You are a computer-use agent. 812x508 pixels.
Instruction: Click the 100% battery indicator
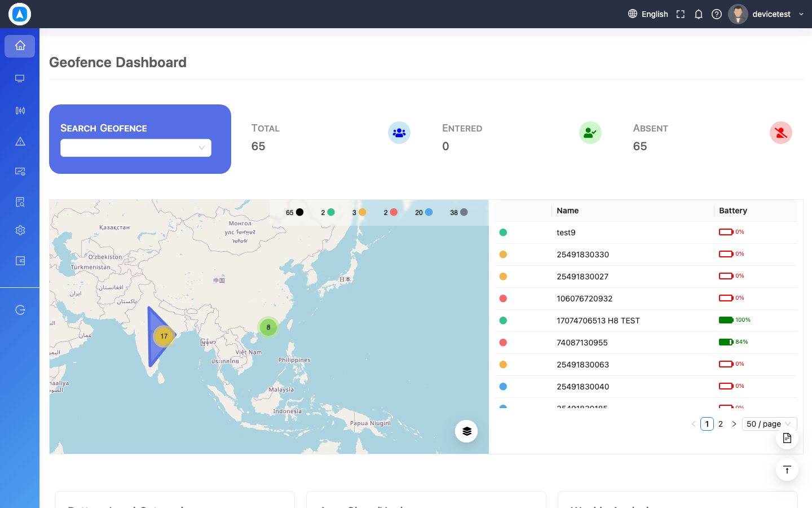(x=735, y=320)
